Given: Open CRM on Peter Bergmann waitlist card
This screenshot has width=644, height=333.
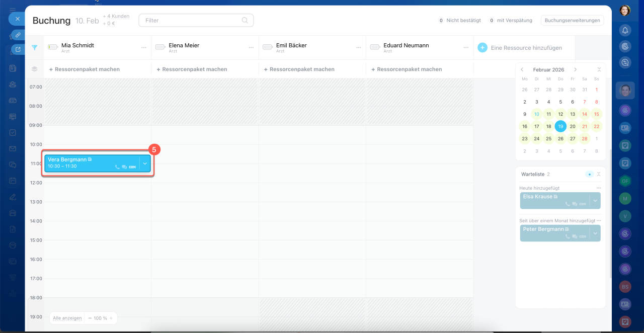Looking at the screenshot, I should tap(583, 236).
